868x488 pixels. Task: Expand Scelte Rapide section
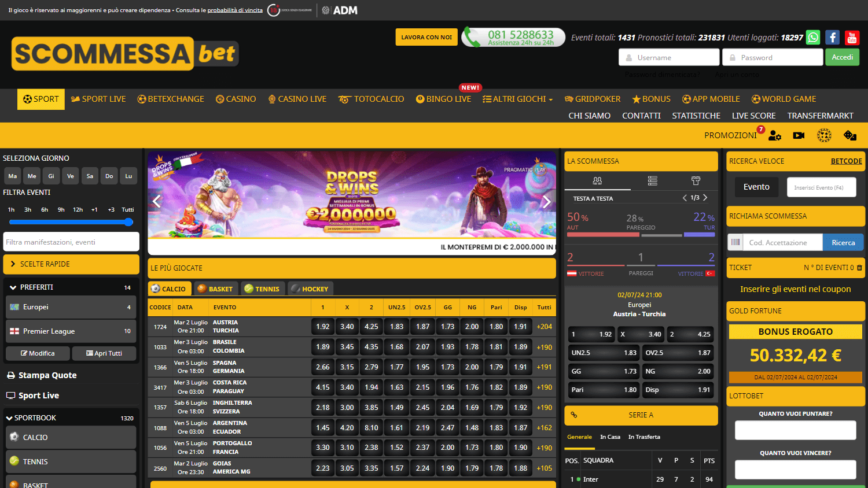71,264
